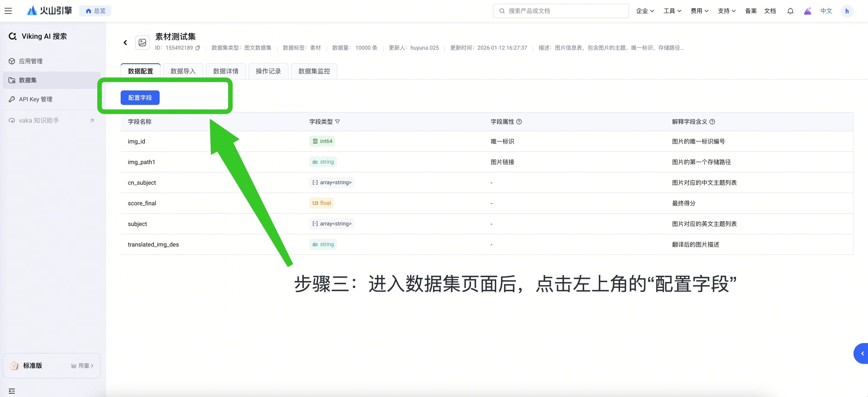
Task: Expand the 企业 dropdown menu
Action: [x=645, y=11]
